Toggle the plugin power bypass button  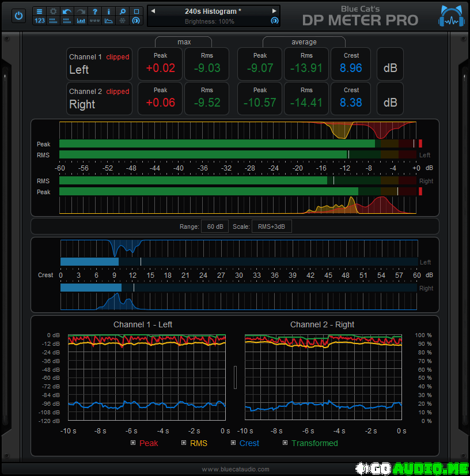click(18, 16)
